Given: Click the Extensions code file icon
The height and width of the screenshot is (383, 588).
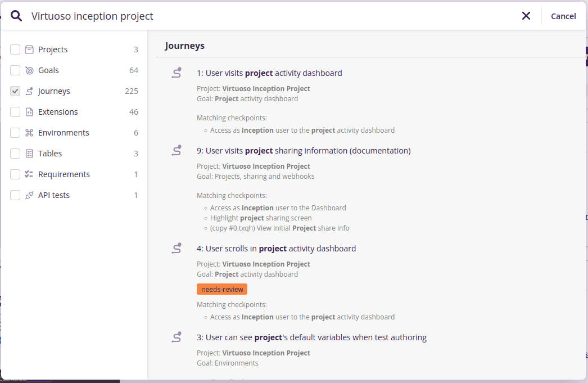Looking at the screenshot, I should [x=30, y=112].
